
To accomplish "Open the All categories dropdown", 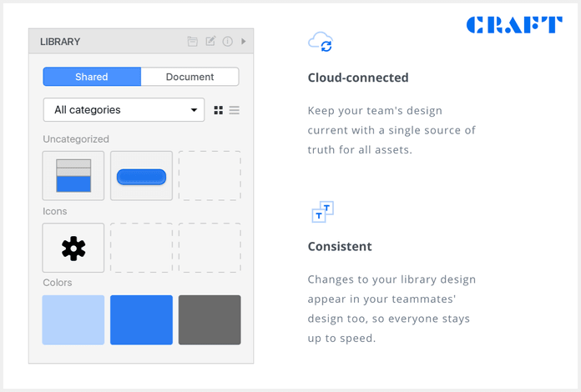I will [124, 110].
